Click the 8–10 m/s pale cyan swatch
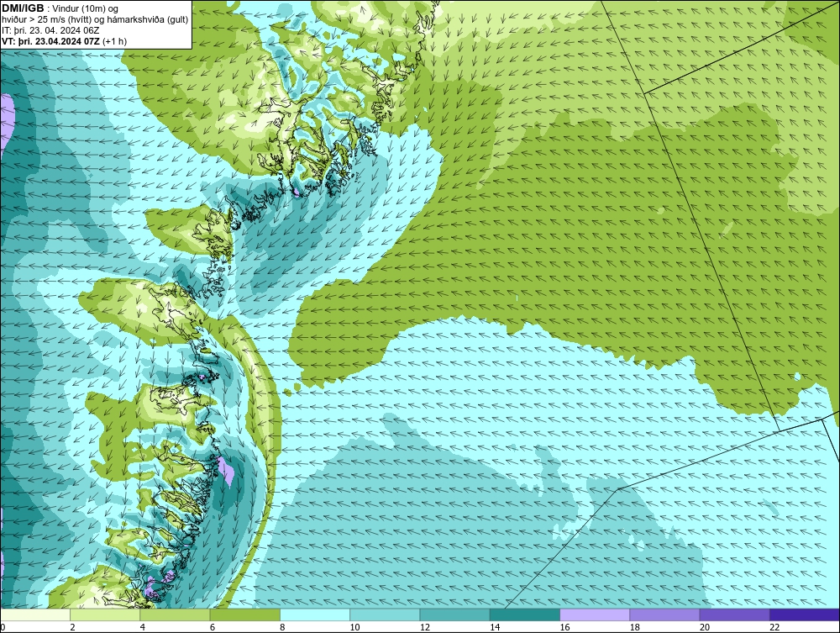This screenshot has height=633, width=840. pyautogui.click(x=315, y=615)
